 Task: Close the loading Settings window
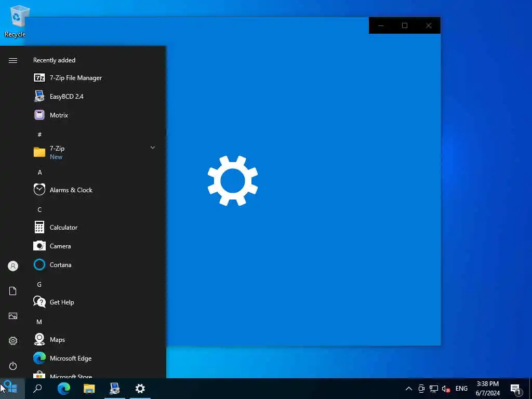pos(429,25)
